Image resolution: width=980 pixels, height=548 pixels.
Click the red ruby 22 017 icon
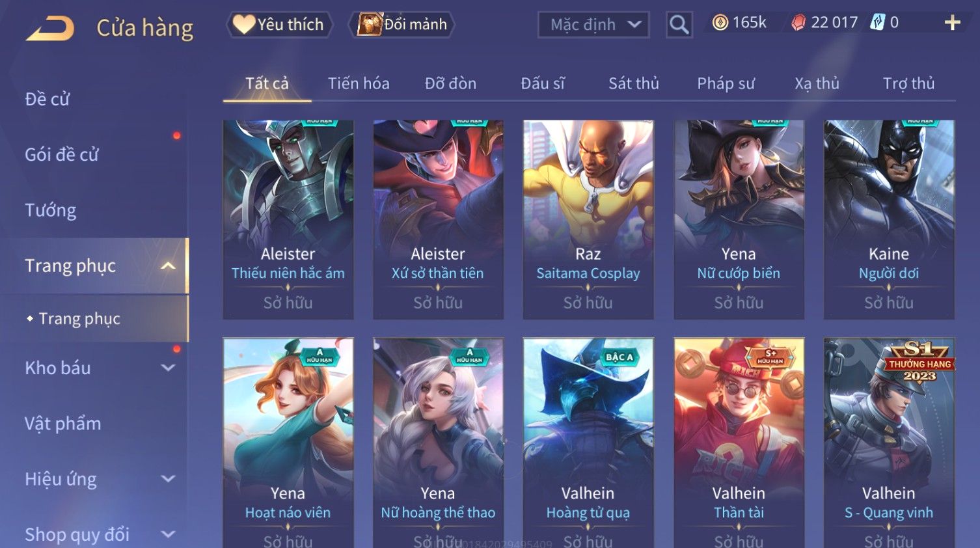pos(798,23)
